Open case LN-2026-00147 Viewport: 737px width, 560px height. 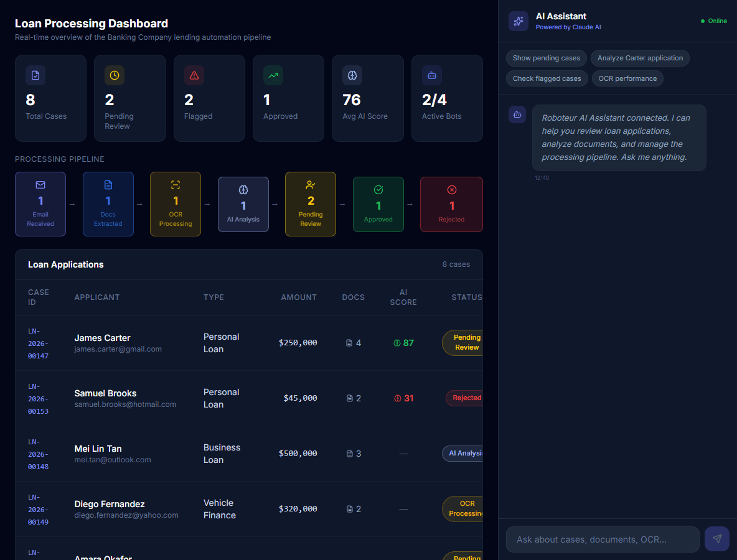point(38,343)
